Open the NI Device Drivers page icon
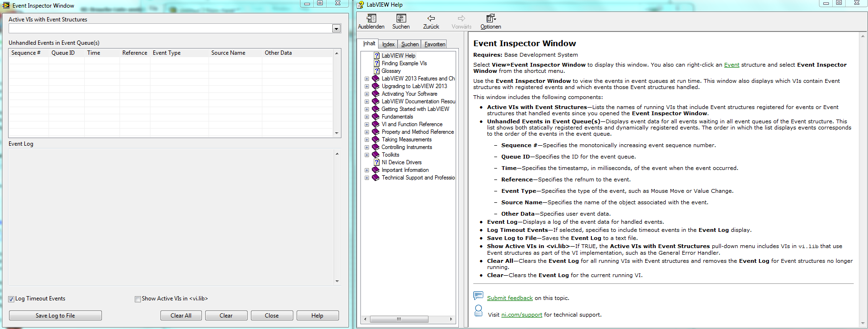This screenshot has width=868, height=329. pos(376,162)
